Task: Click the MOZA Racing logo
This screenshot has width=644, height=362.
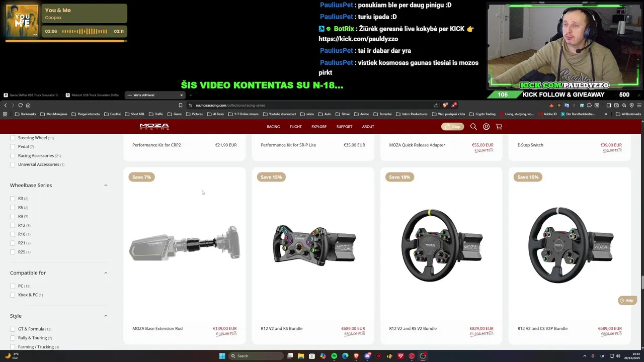Action: coord(154,126)
